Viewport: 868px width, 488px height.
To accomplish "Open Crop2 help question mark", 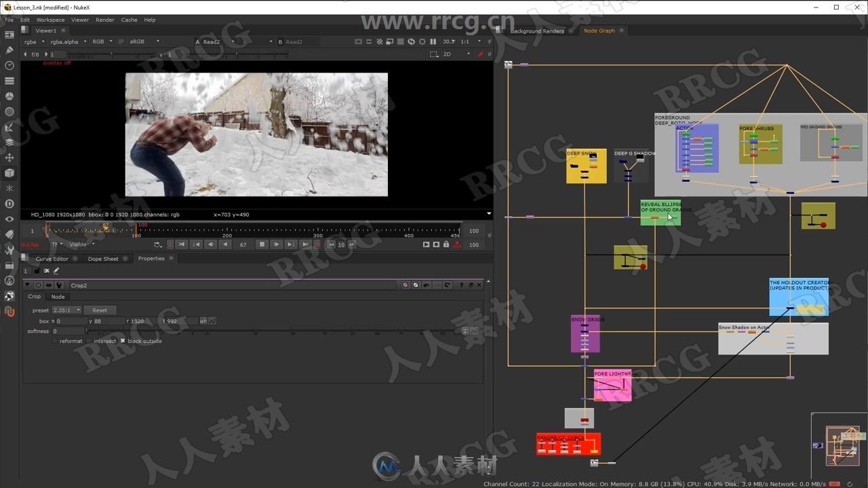I will coord(461,285).
